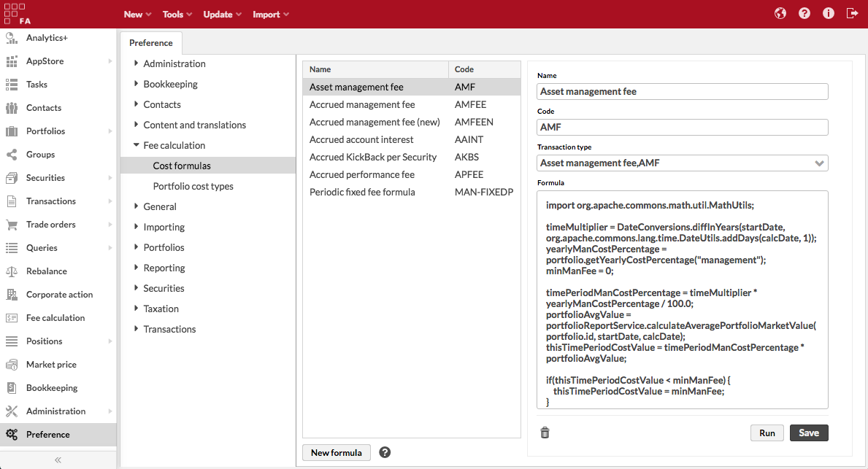Click the Name input field

pyautogui.click(x=682, y=91)
